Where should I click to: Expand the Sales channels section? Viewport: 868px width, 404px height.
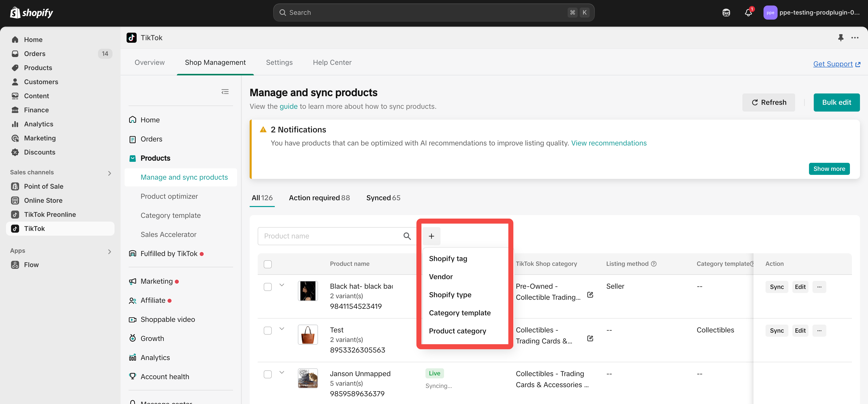[x=109, y=173]
